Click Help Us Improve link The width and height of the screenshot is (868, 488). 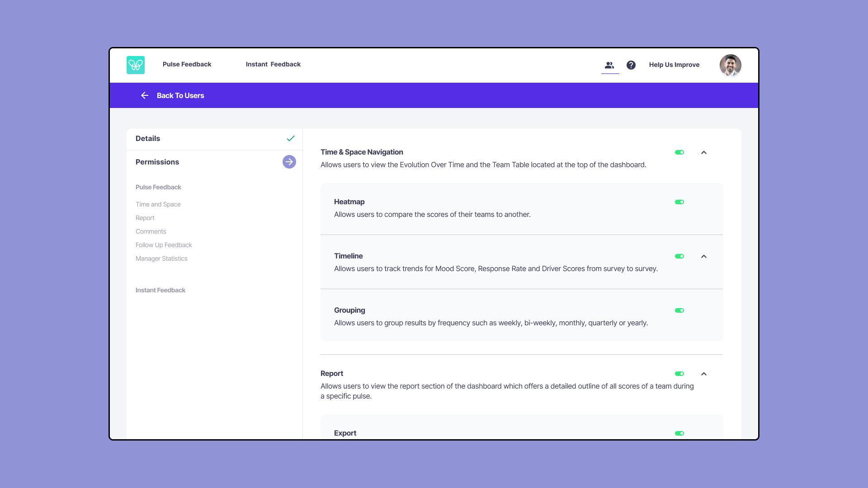[x=674, y=65]
